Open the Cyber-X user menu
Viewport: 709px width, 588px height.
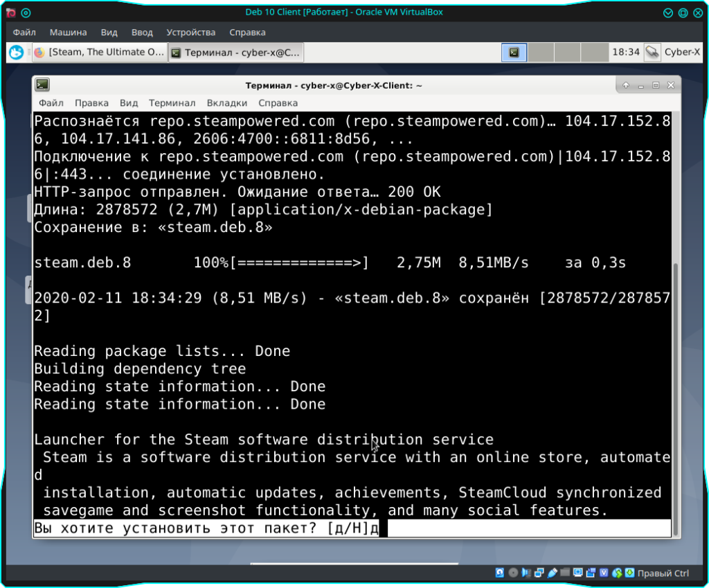click(x=682, y=53)
